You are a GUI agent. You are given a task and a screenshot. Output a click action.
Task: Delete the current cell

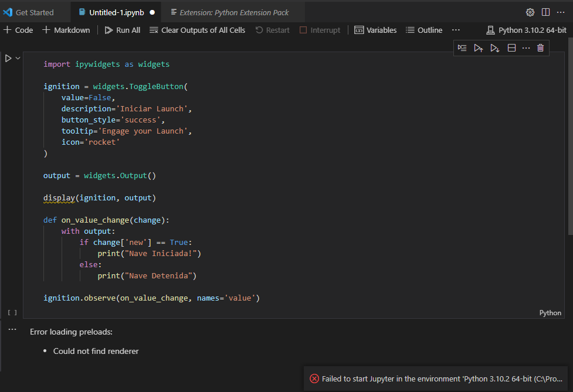pos(541,48)
